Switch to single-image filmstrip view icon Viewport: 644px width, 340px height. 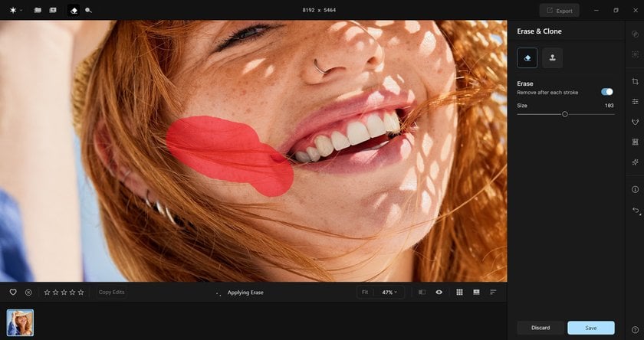pos(476,292)
